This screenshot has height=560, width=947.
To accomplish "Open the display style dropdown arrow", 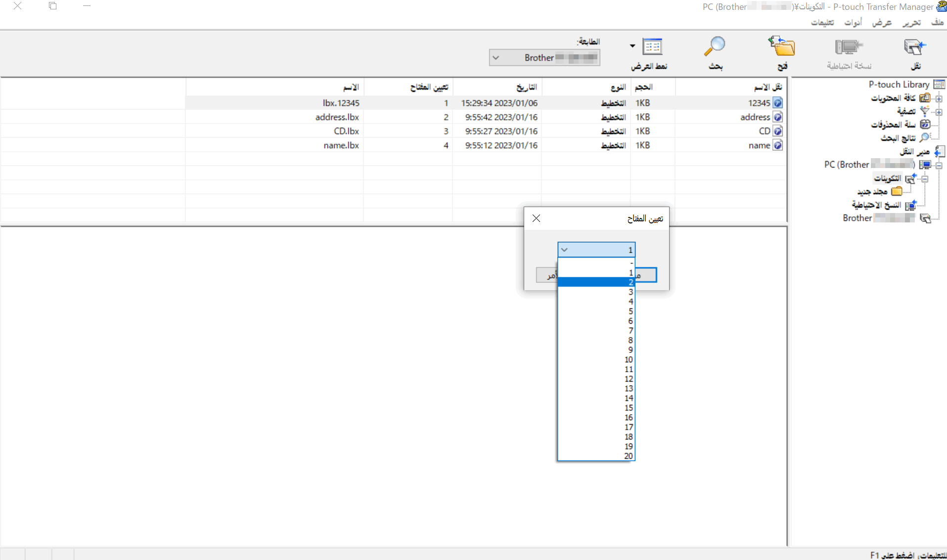I will pos(632,46).
